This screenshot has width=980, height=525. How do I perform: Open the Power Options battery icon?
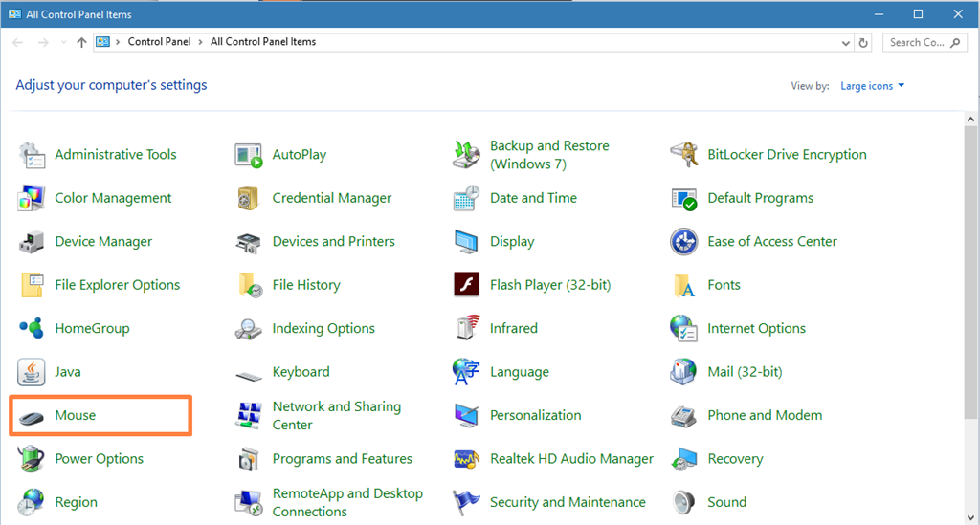tap(31, 459)
